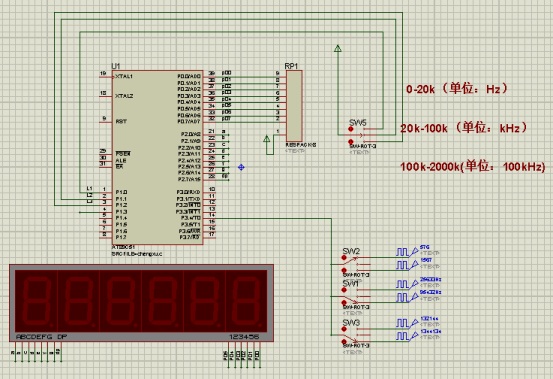Click the pulse generator on SW3's top contact

(x=406, y=323)
